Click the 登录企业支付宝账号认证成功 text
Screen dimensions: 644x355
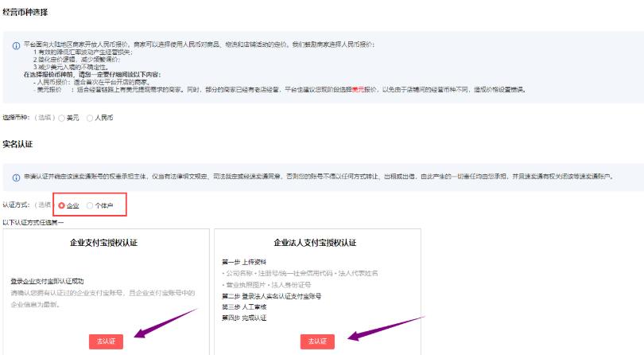(x=48, y=282)
